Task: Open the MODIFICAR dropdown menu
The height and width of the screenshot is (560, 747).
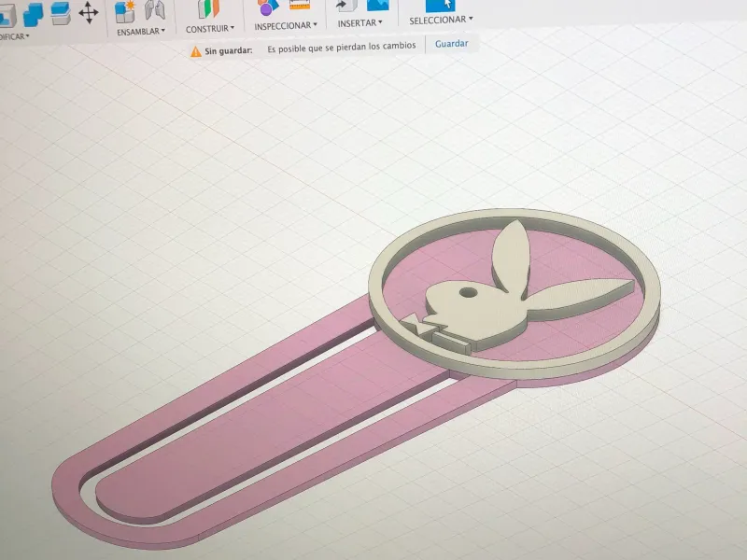Action: click(x=14, y=36)
